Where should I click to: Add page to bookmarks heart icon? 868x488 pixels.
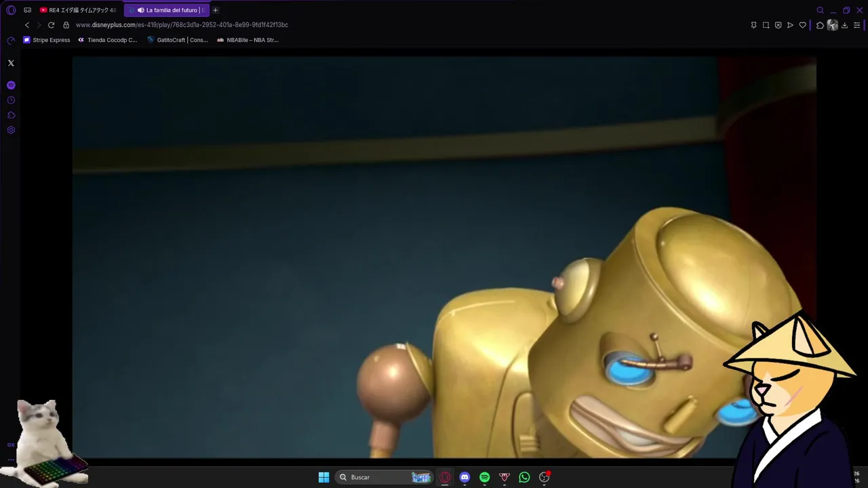(802, 25)
